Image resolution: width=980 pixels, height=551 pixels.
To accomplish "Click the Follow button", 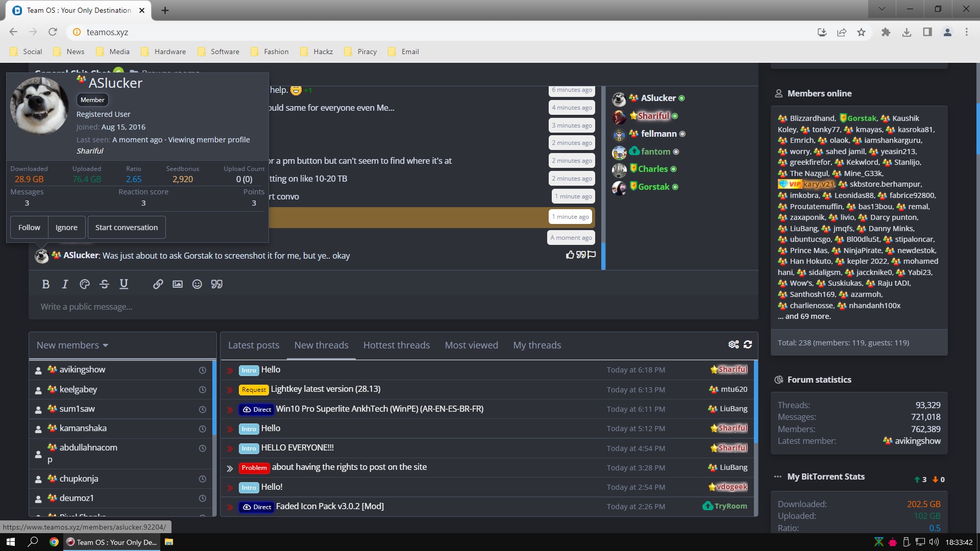I will click(29, 228).
